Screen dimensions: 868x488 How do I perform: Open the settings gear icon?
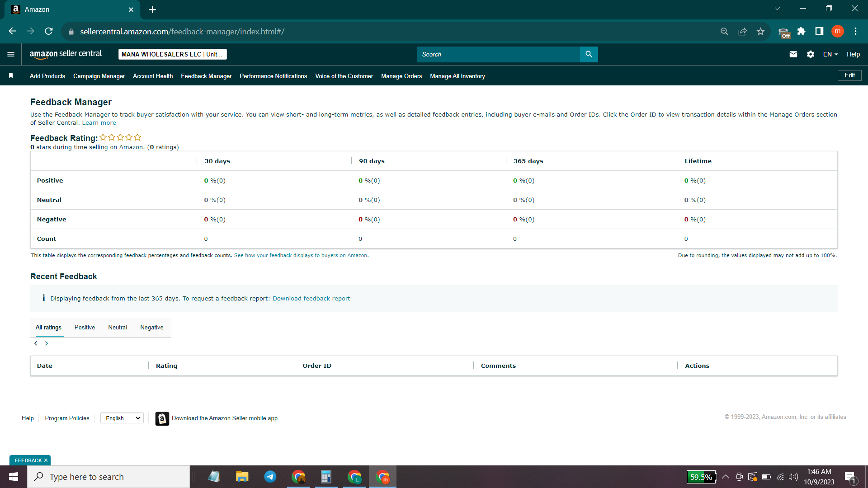point(811,54)
